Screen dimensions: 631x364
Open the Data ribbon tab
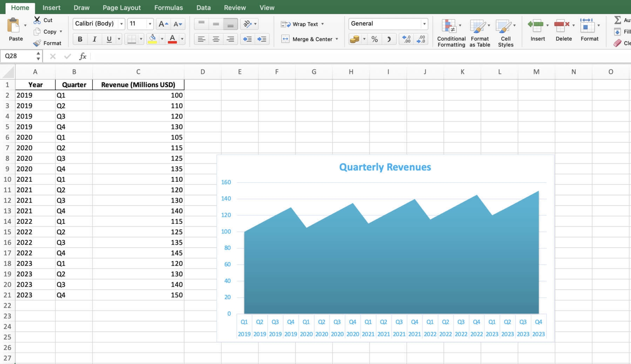click(203, 7)
